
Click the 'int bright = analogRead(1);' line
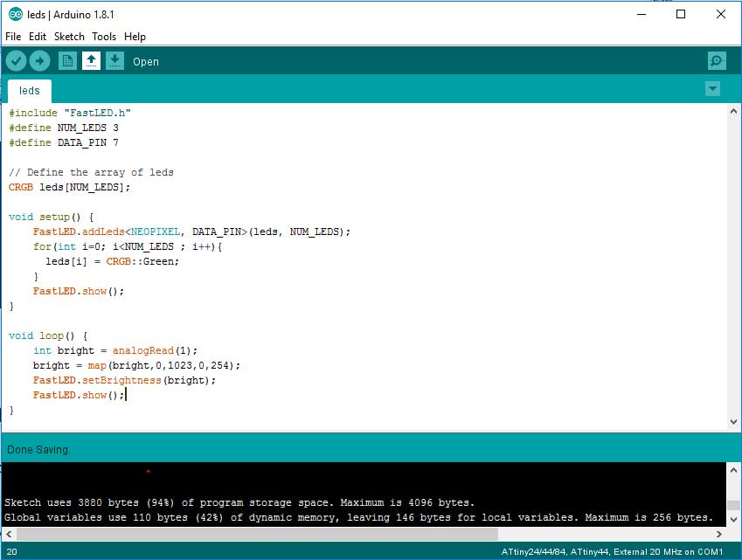(115, 350)
